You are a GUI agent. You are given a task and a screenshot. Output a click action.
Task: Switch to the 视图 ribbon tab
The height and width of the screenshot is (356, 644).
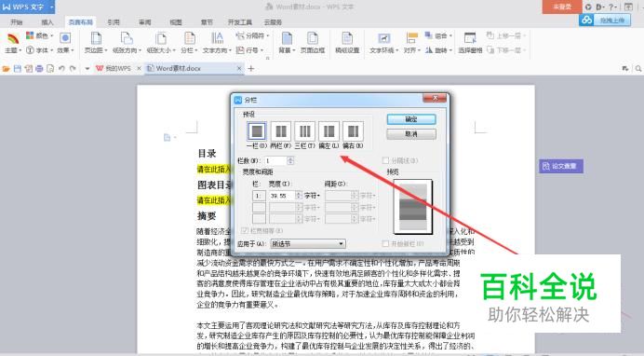[176, 22]
